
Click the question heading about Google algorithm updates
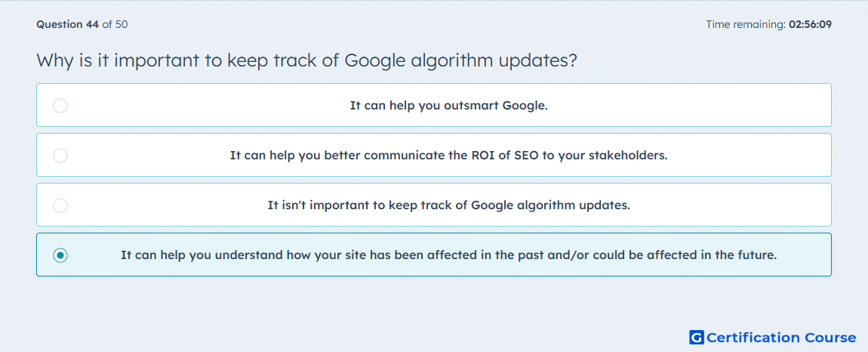coord(306,60)
